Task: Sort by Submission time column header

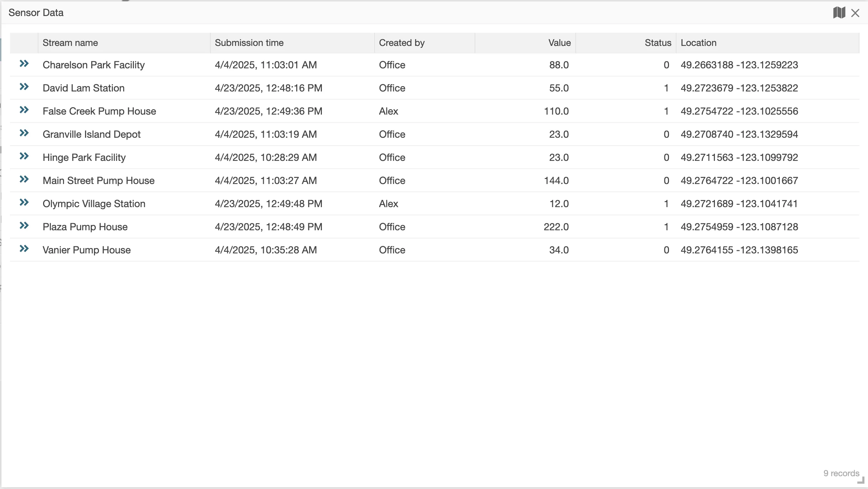Action: click(249, 43)
